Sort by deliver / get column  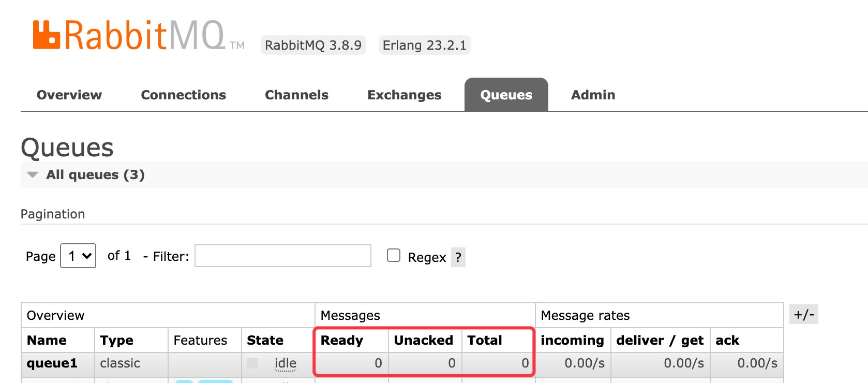pos(660,340)
